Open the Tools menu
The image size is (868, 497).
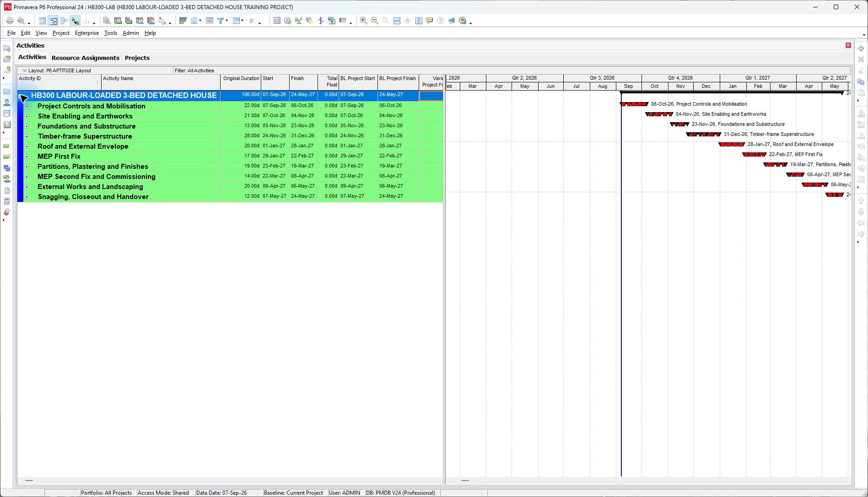click(x=110, y=33)
